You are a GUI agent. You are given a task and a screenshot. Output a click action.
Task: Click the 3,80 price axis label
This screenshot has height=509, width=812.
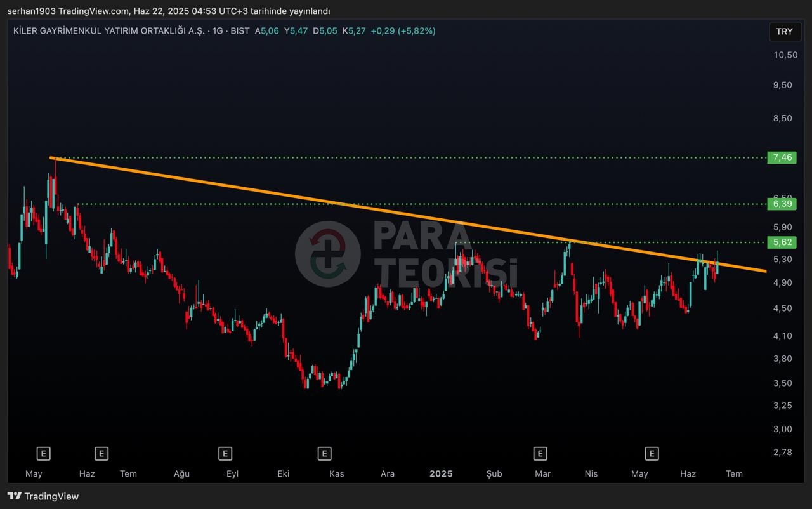[783, 359]
